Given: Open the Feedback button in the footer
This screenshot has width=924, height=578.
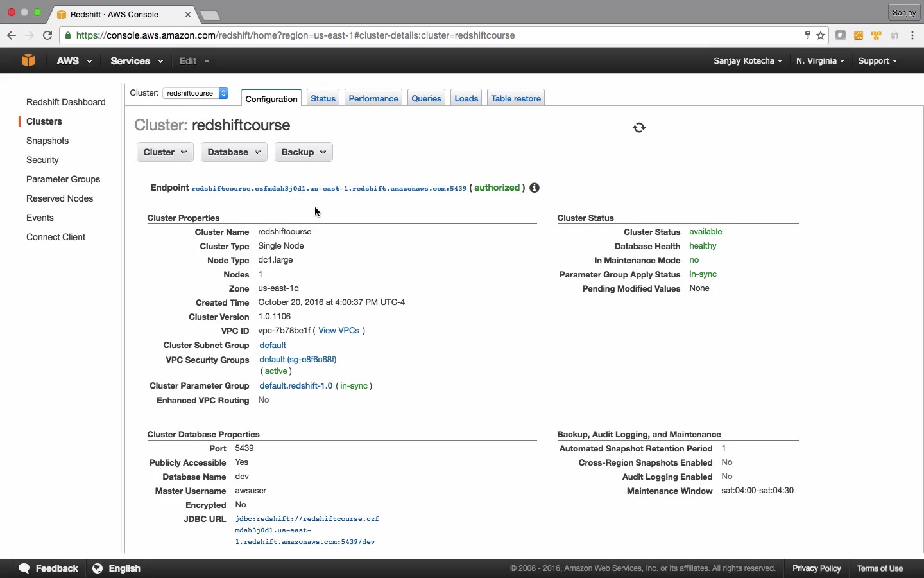Looking at the screenshot, I should click(49, 568).
